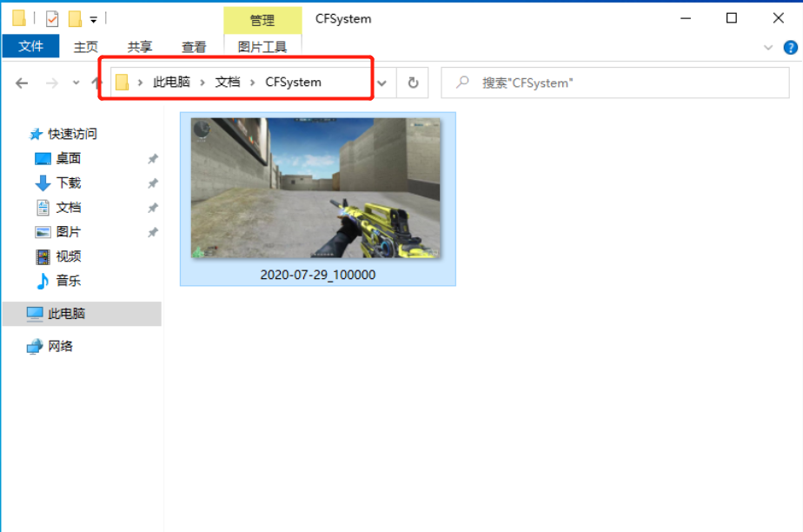Expand the chevron after 此电脑 in breadcrumb
The image size is (803, 532).
pyautogui.click(x=202, y=83)
